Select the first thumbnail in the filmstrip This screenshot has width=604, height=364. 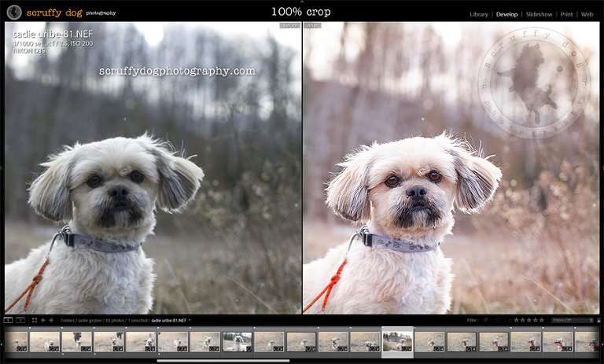17,341
